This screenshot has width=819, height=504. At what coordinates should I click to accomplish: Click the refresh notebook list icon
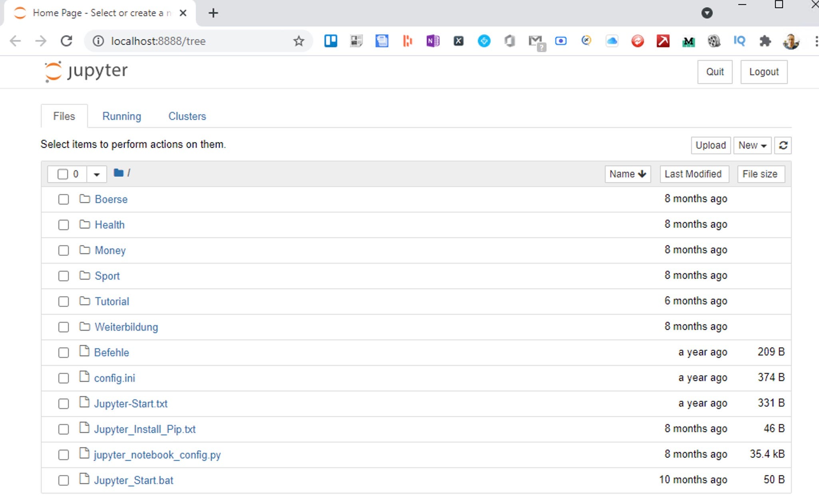coord(783,145)
